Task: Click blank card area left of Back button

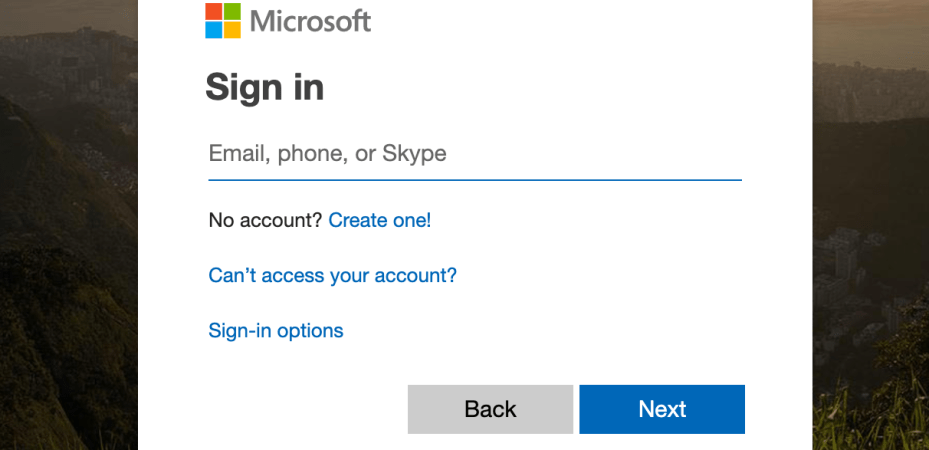Action: point(290,409)
